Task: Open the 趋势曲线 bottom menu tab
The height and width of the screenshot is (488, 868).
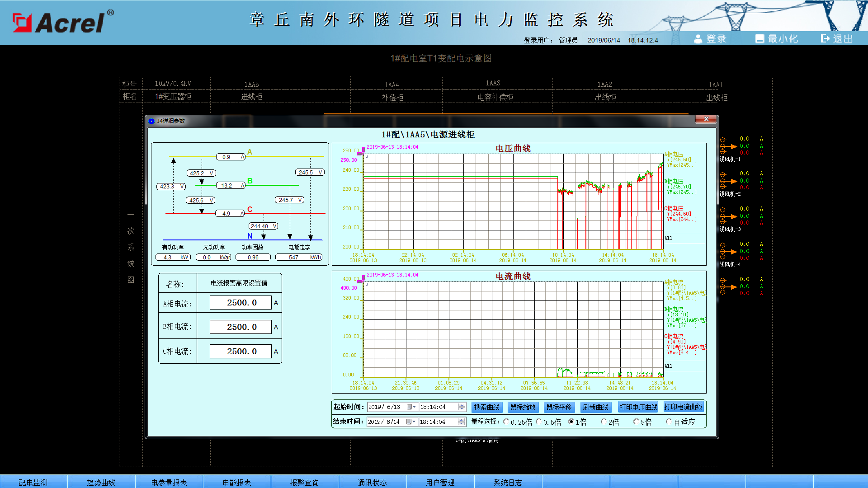Action: point(101,482)
